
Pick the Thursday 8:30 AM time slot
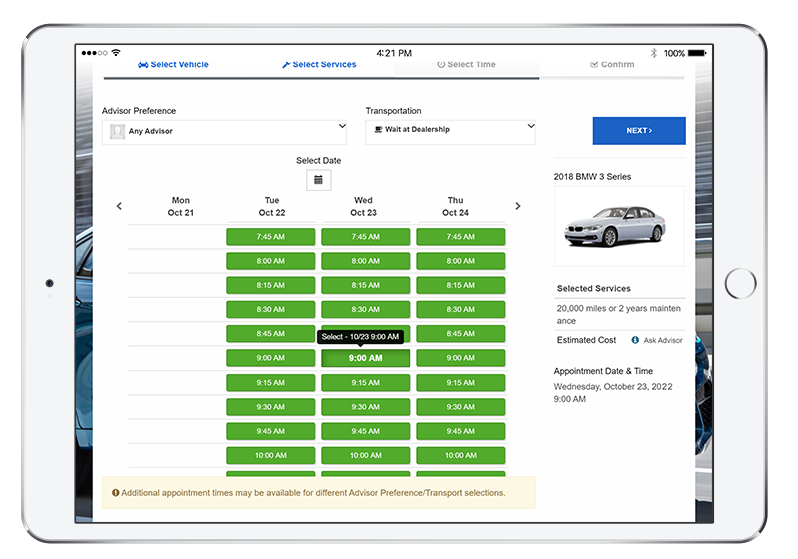coord(460,310)
